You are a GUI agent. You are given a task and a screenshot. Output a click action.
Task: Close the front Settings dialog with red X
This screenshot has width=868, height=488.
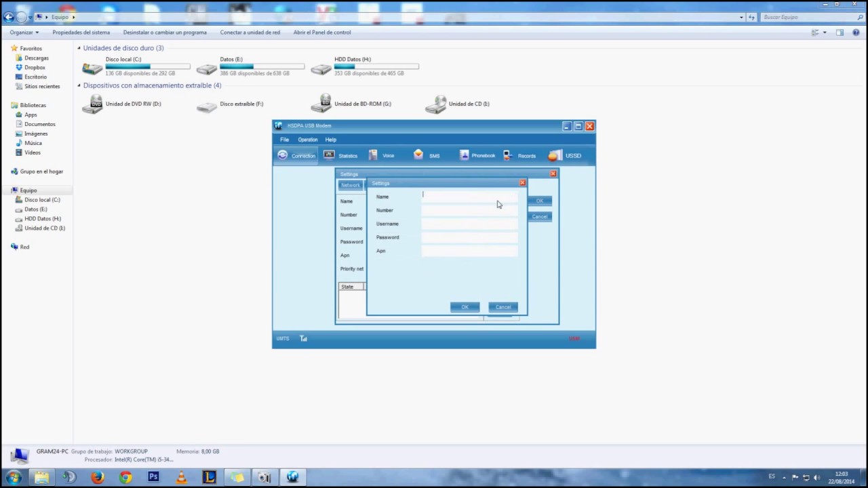click(522, 183)
